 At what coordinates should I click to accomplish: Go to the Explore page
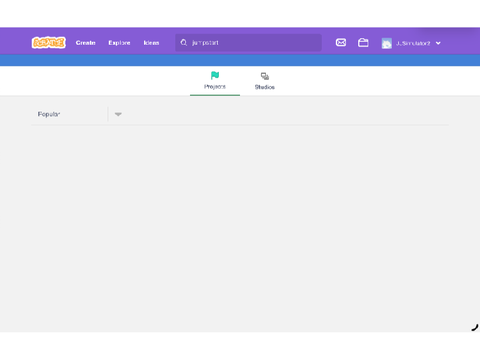pyautogui.click(x=119, y=43)
